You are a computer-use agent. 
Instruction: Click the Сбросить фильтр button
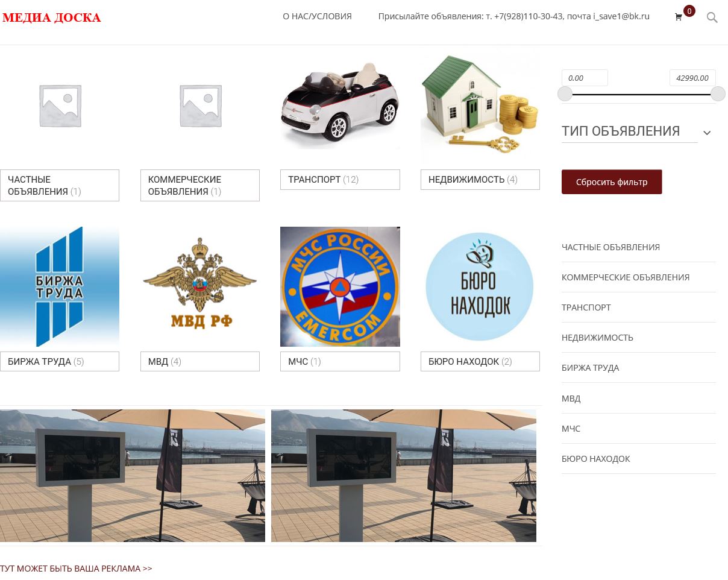pos(612,181)
